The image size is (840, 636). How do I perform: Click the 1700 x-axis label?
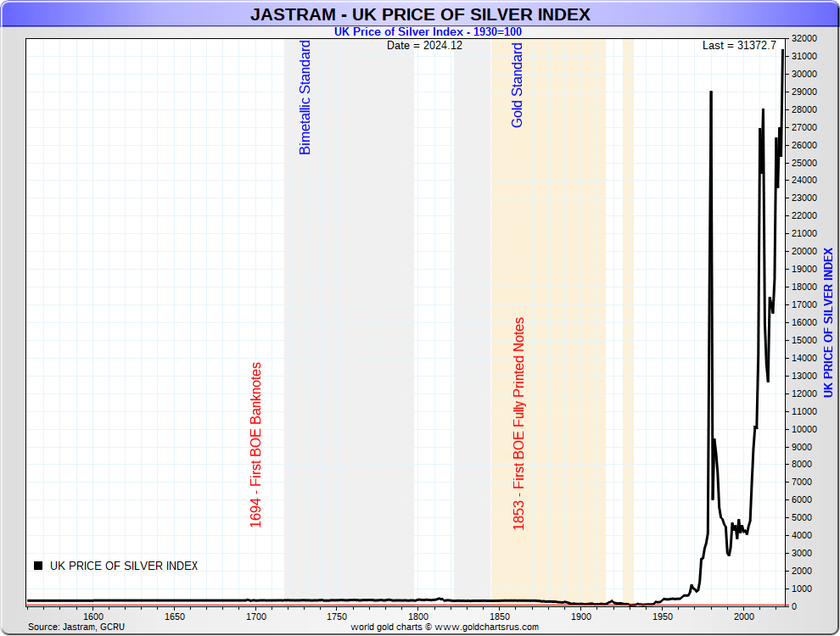(x=256, y=616)
